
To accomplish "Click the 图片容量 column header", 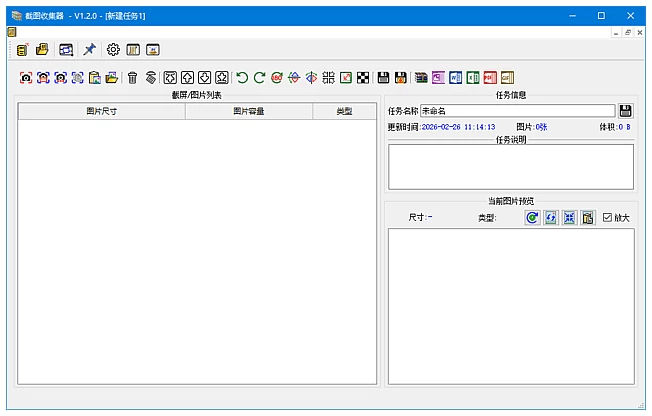I will [x=248, y=112].
